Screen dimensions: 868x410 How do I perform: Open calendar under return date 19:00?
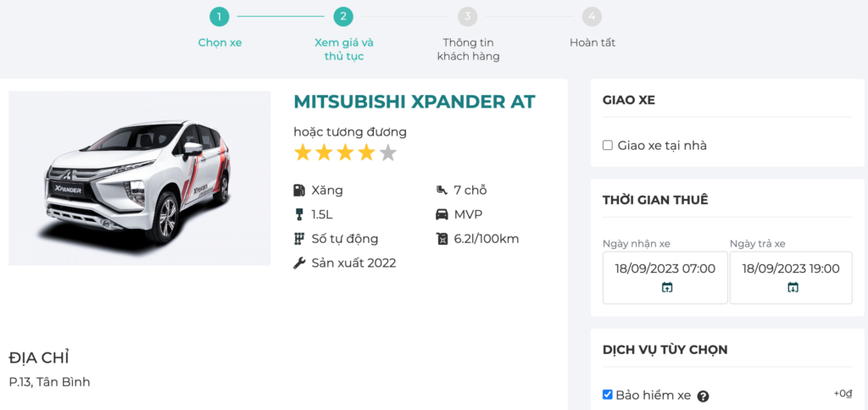[793, 288]
